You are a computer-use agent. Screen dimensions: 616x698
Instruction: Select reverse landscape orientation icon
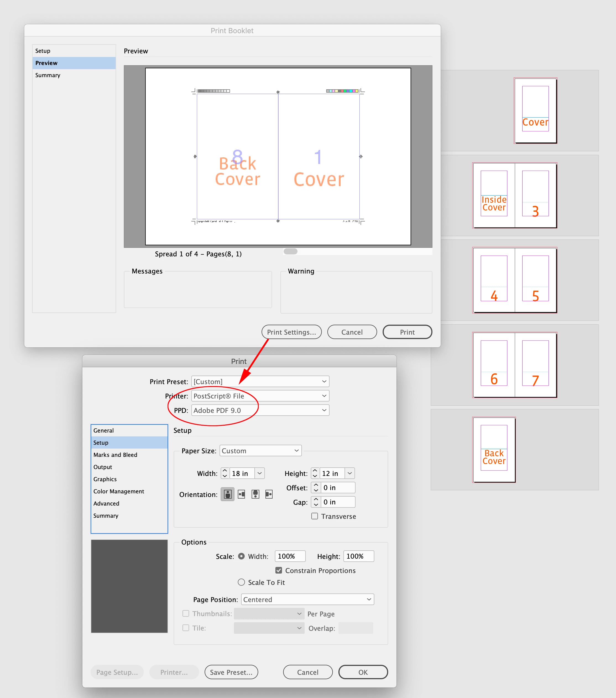(x=269, y=494)
